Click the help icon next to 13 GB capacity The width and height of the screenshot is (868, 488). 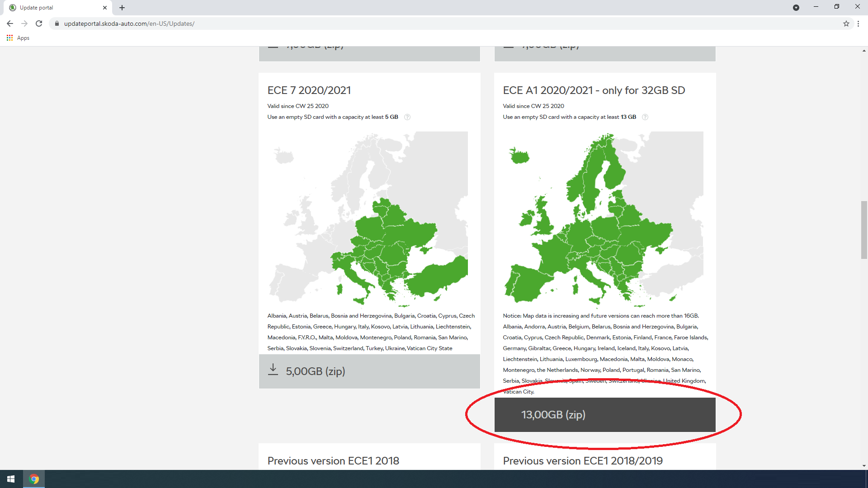(645, 117)
